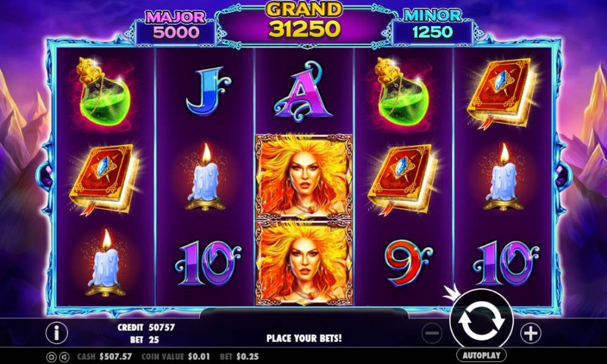Click the Grand jackpot 31250 display

point(304,21)
